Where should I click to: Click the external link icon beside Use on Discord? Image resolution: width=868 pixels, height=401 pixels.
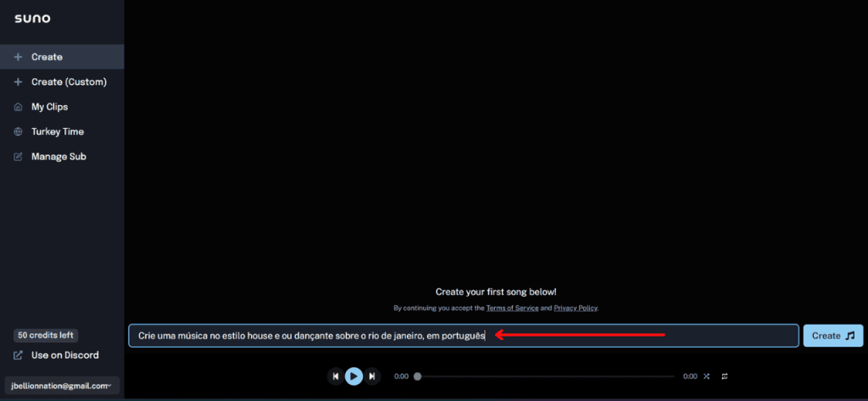18,355
